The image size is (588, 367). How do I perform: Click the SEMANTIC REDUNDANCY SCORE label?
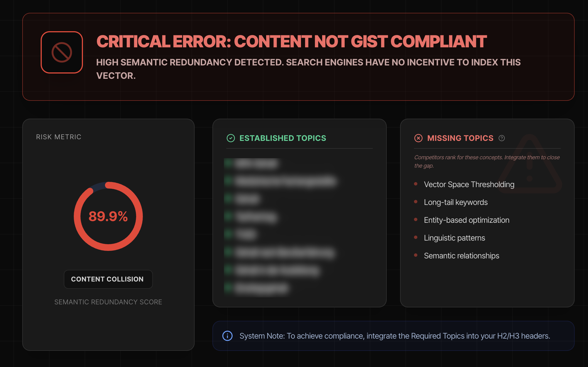tap(108, 302)
